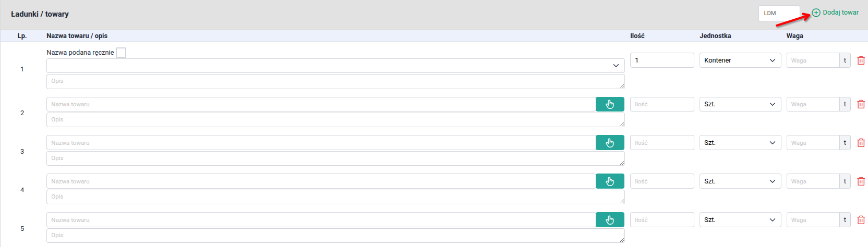Click the quantity field in row 1
This screenshot has width=868, height=247.
pyautogui.click(x=661, y=60)
